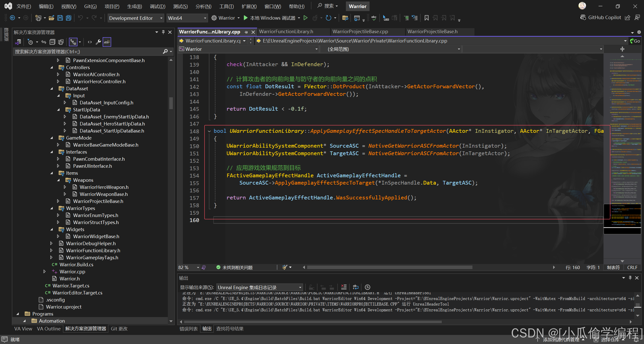The image size is (644, 344).
Task: Click the editor horizontal scrollbar
Action: [x=389, y=267]
